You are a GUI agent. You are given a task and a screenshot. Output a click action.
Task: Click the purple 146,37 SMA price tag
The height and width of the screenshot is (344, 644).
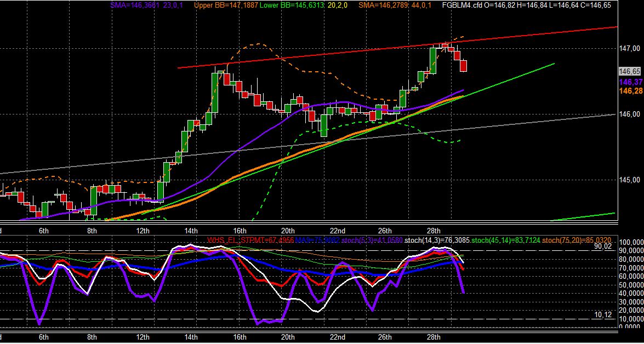click(x=631, y=83)
